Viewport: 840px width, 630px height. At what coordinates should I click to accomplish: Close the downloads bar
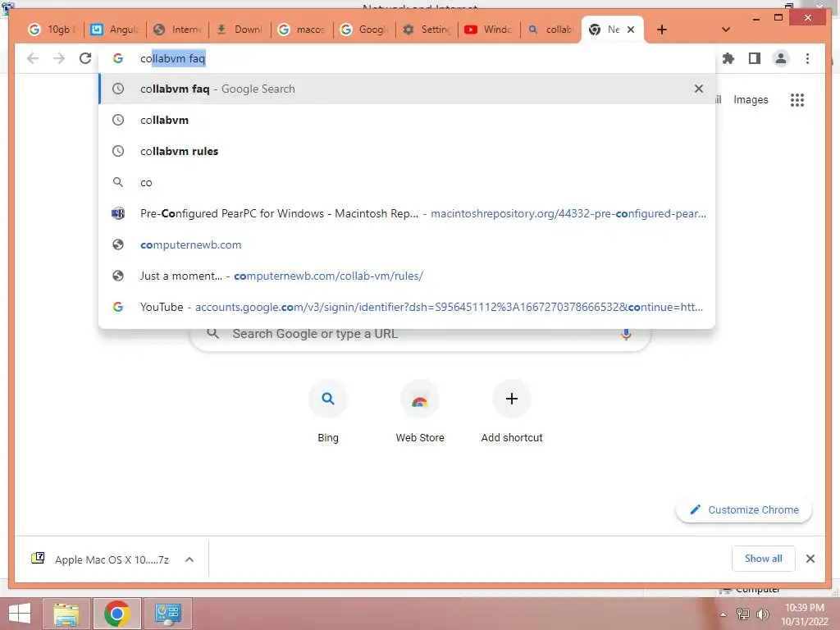[x=810, y=559]
